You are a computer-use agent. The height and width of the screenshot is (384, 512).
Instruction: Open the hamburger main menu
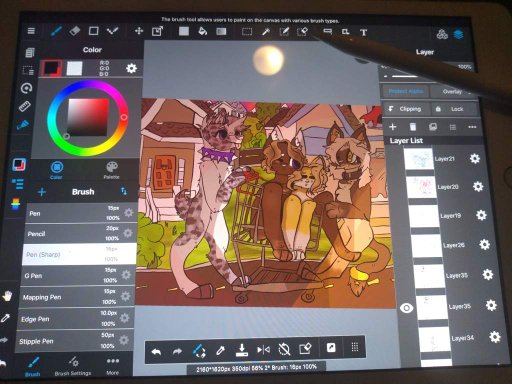(31, 31)
